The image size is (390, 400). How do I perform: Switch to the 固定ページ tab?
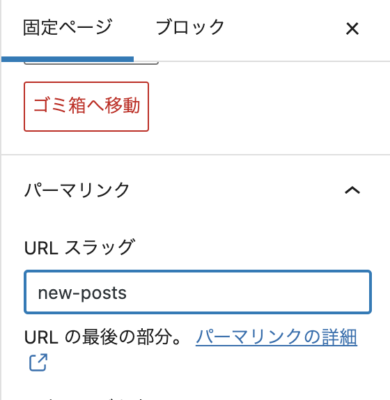click(67, 28)
